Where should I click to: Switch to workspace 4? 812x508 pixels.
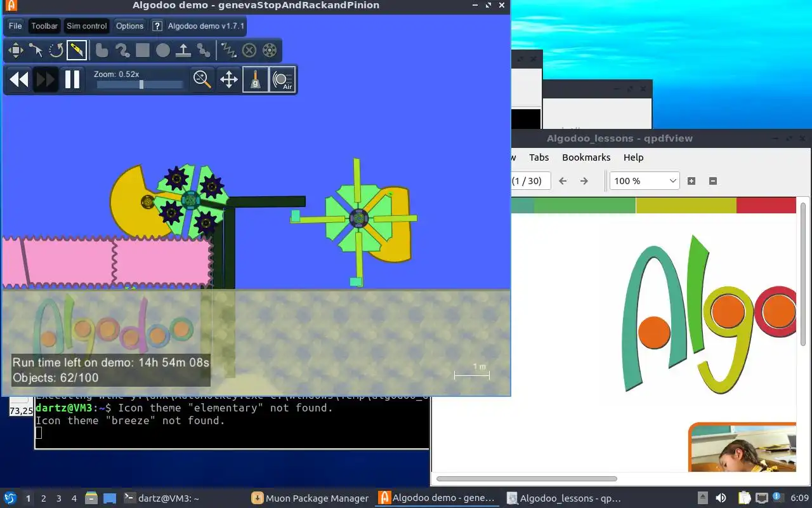(x=74, y=498)
